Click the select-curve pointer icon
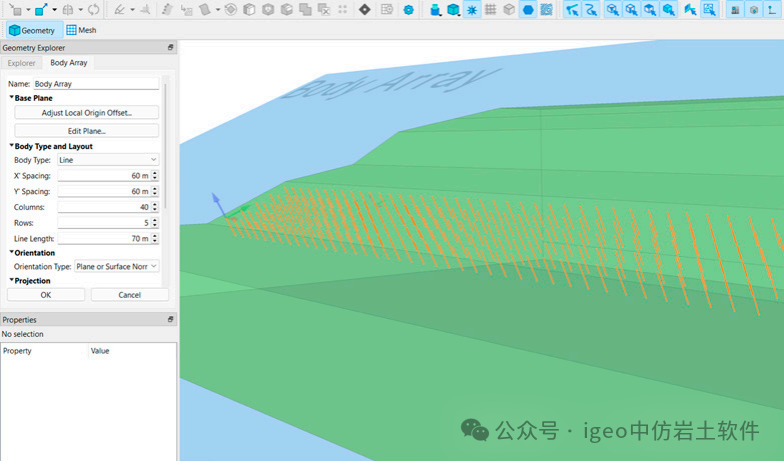Screen dimensions: 784x461 (591, 10)
